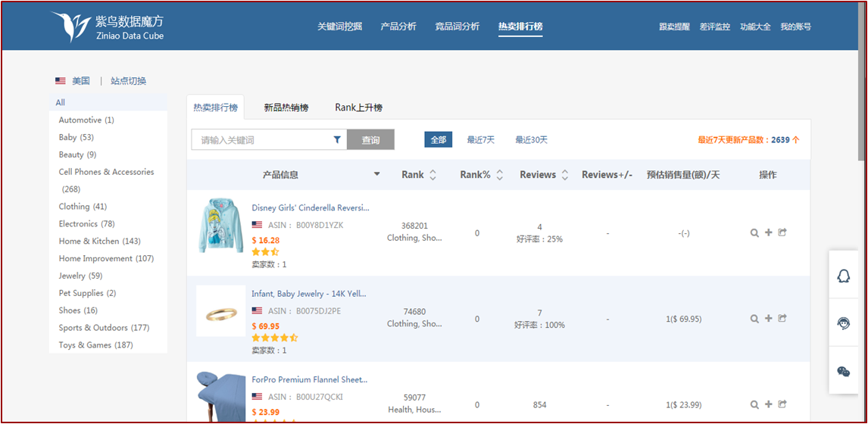Click the magnifier icon in Disney hoodie row
The width and height of the screenshot is (868, 424).
tap(754, 233)
